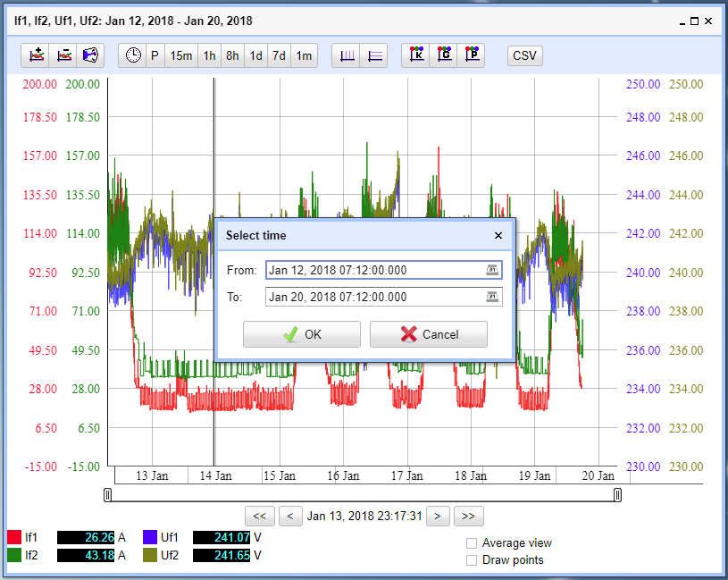
Task: Enable the Average view checkbox
Action: (472, 543)
